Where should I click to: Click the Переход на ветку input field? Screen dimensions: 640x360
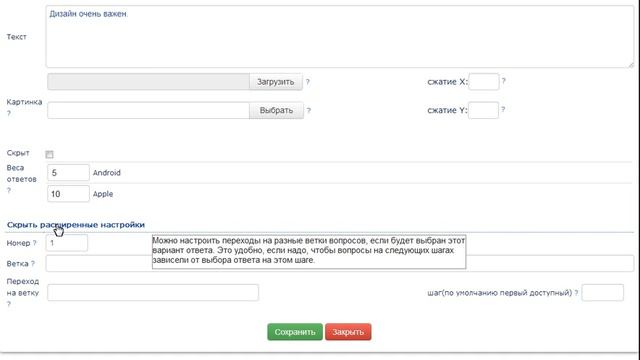coord(153,293)
